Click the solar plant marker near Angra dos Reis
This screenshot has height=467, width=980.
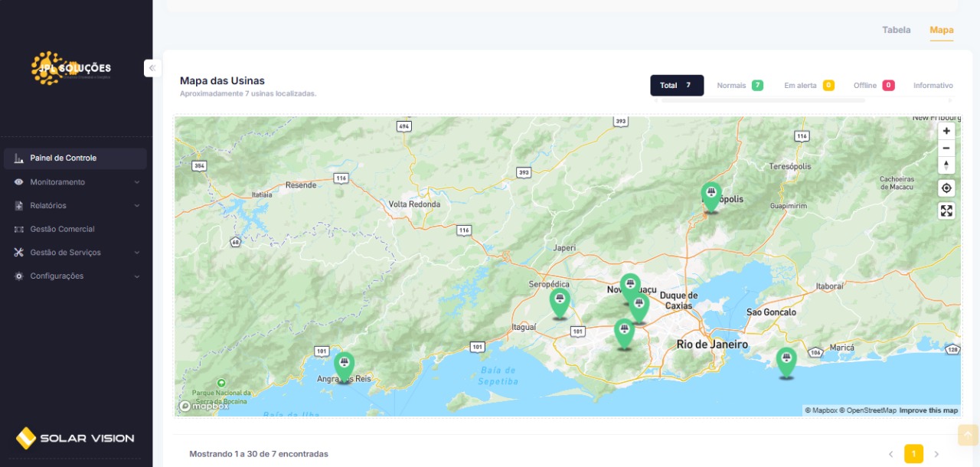[x=345, y=365]
